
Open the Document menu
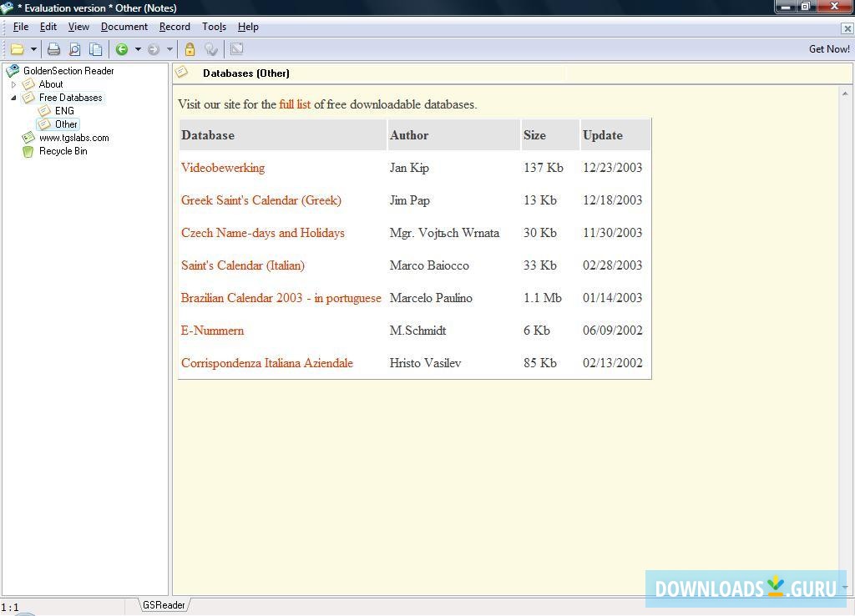click(124, 27)
